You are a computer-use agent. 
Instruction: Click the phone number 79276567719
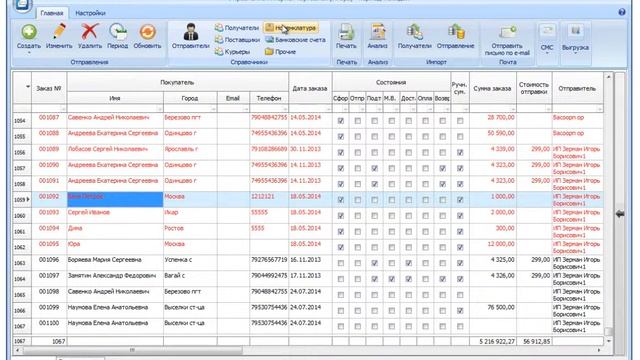point(269,260)
